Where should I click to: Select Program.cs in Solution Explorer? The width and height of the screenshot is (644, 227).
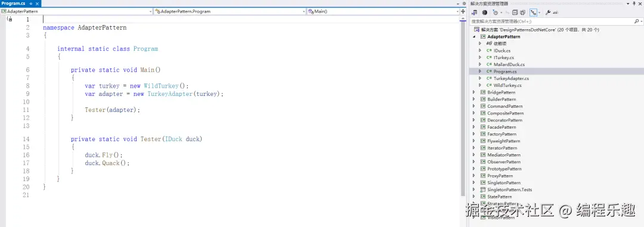505,71
